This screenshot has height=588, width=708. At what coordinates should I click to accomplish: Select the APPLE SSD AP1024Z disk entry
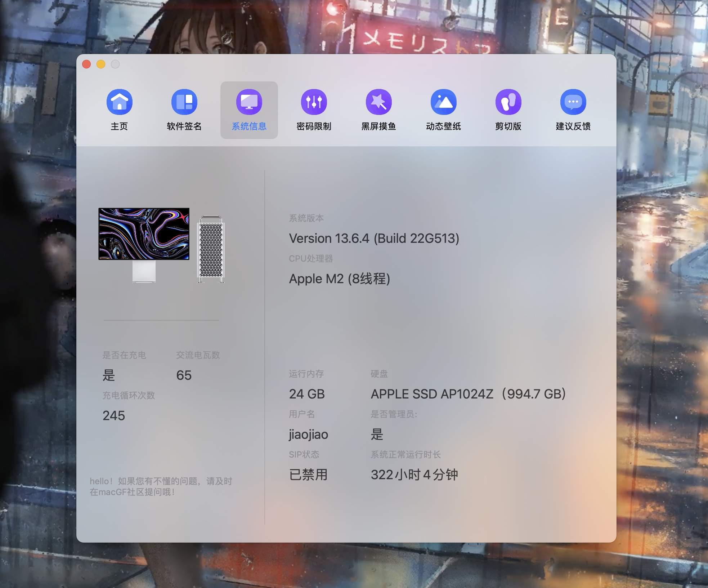pyautogui.click(x=468, y=394)
